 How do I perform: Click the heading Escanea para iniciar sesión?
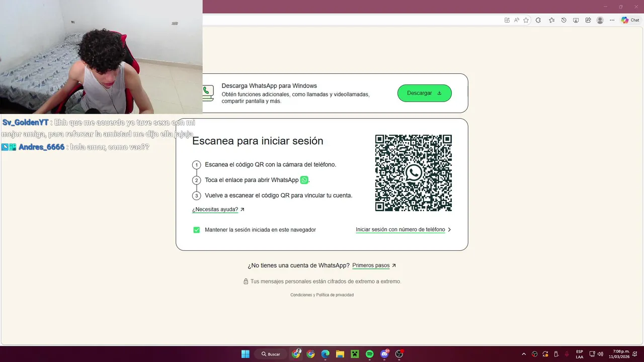tap(258, 141)
